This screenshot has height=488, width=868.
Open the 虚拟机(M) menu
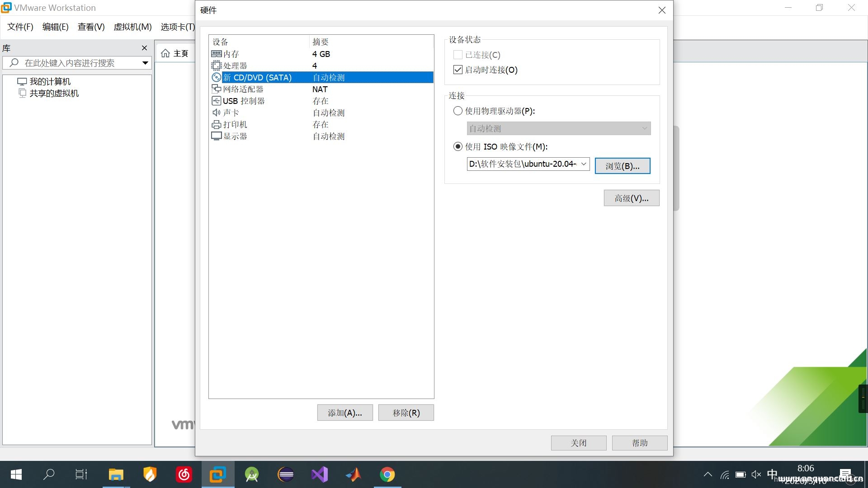[132, 27]
